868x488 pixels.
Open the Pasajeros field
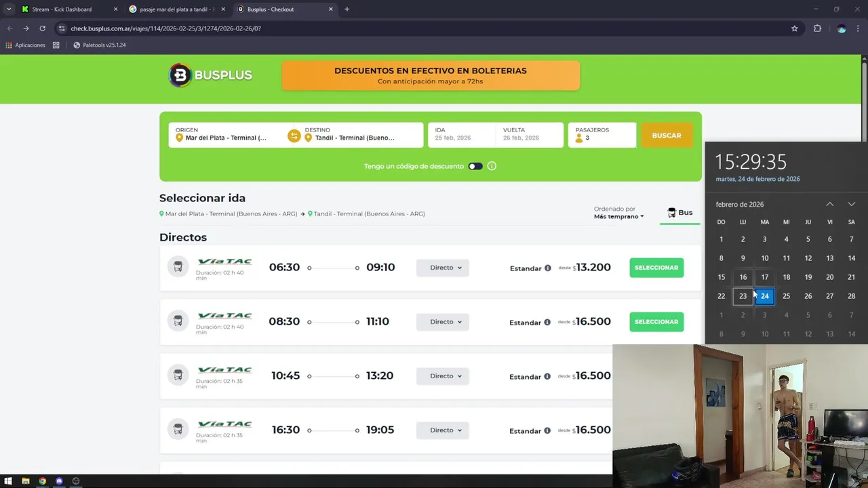602,134
